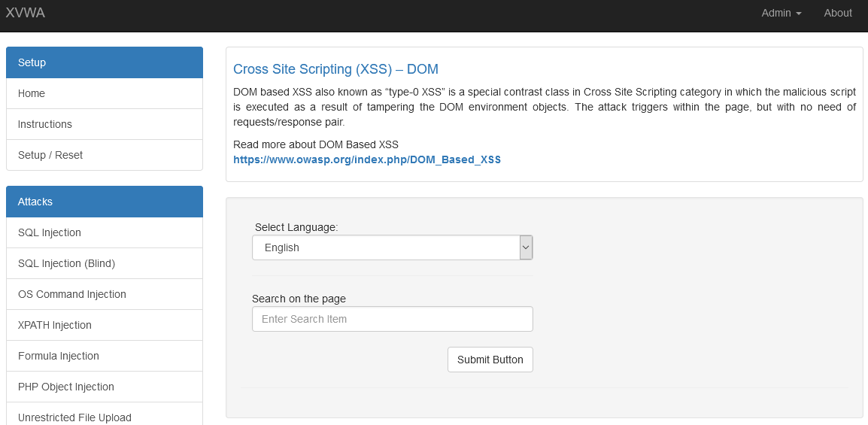Focus the Enter Search Item field

392,319
